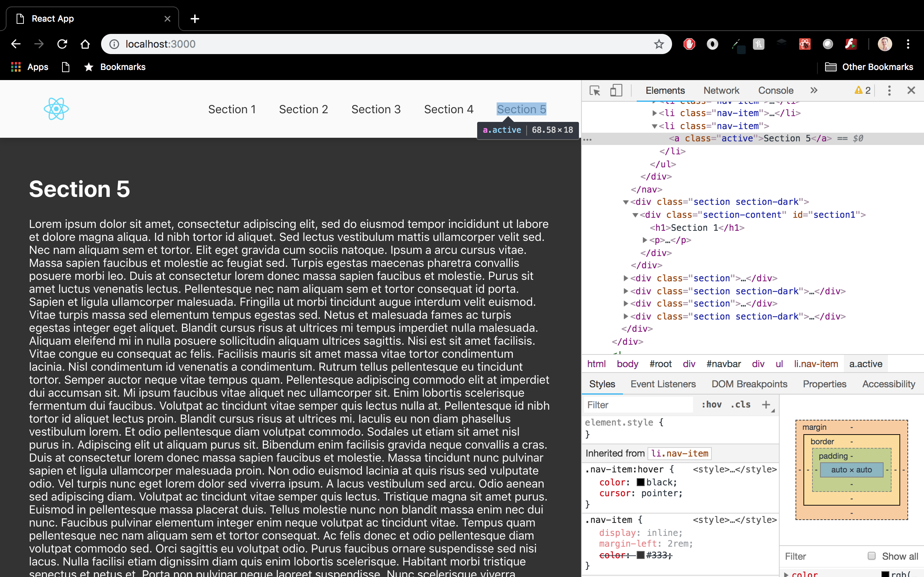Toggle .cls class editor button
The image size is (924, 577).
[x=740, y=405]
